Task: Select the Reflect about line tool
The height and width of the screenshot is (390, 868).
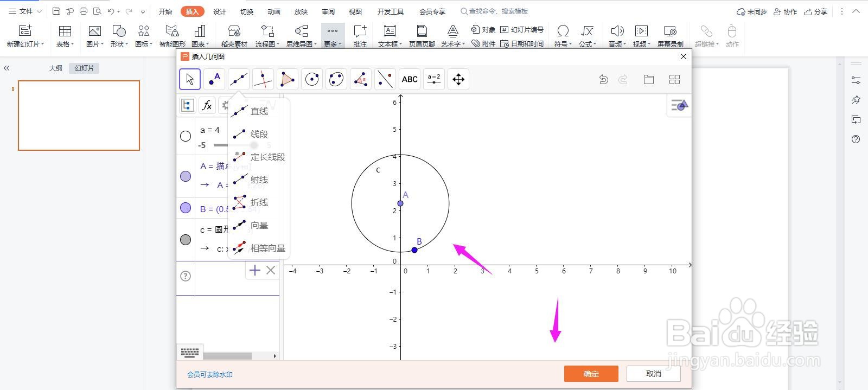Action: click(x=385, y=79)
